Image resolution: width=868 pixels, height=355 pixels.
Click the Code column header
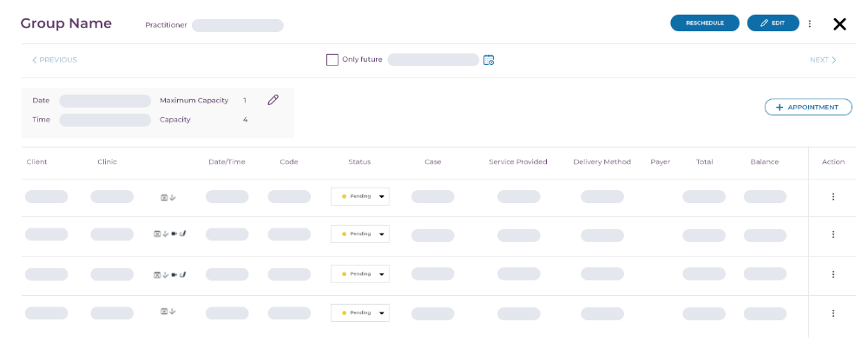289,161
